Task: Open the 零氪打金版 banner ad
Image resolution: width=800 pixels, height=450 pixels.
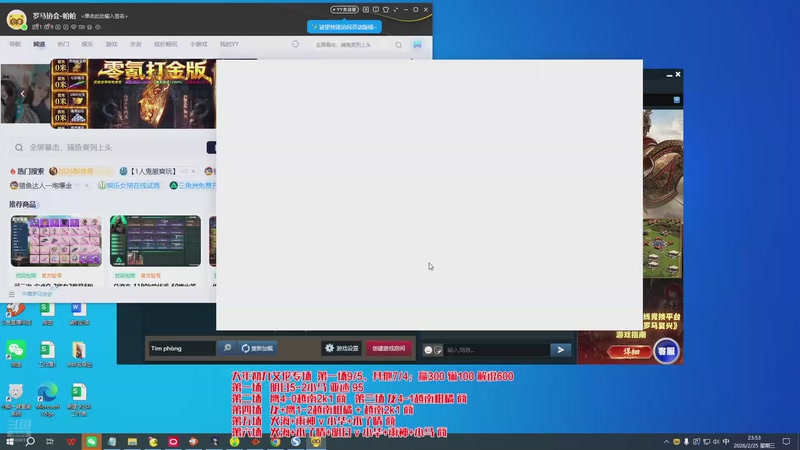Action: 134,93
